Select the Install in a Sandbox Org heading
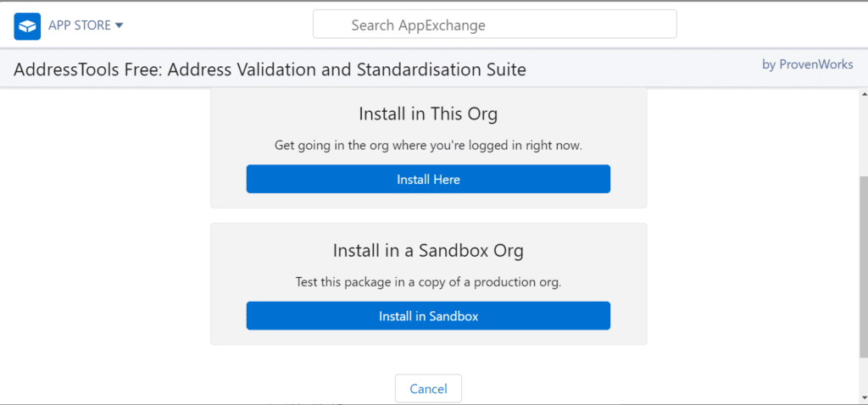Screen dimensions: 868x405 [428, 251]
